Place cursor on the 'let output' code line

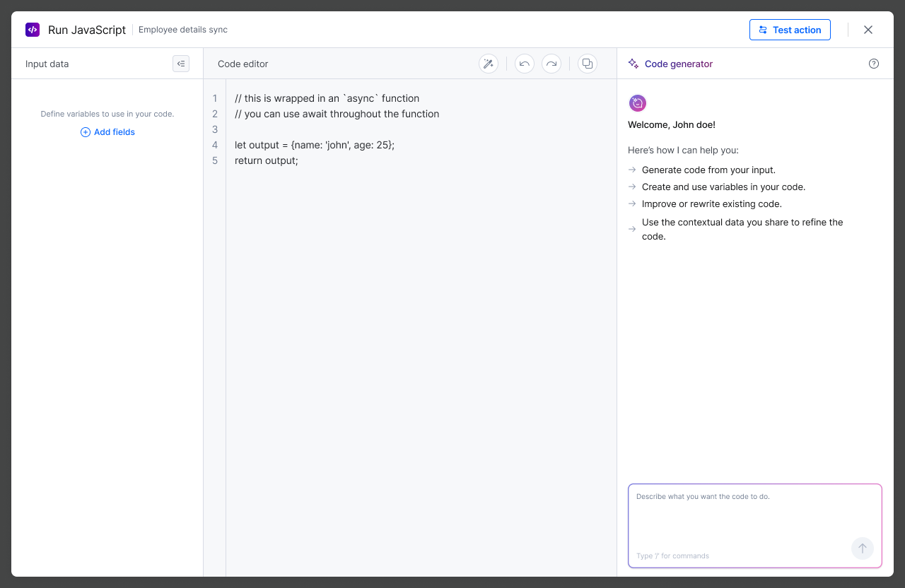(314, 145)
